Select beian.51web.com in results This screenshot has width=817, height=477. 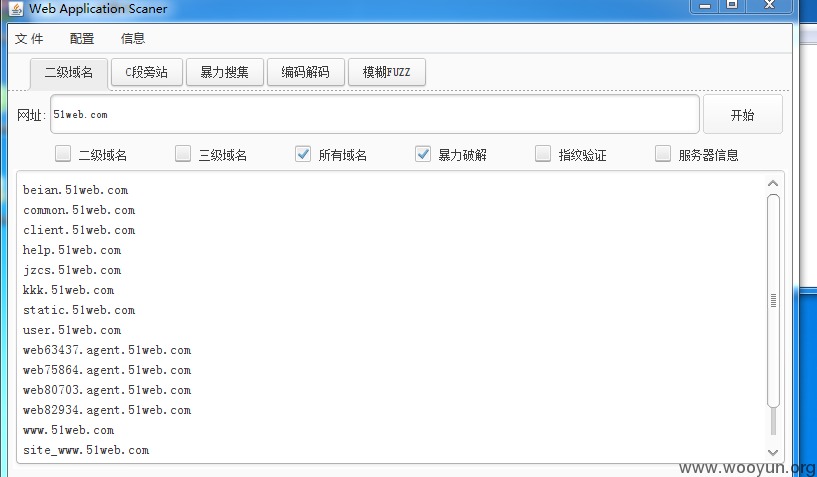(76, 190)
